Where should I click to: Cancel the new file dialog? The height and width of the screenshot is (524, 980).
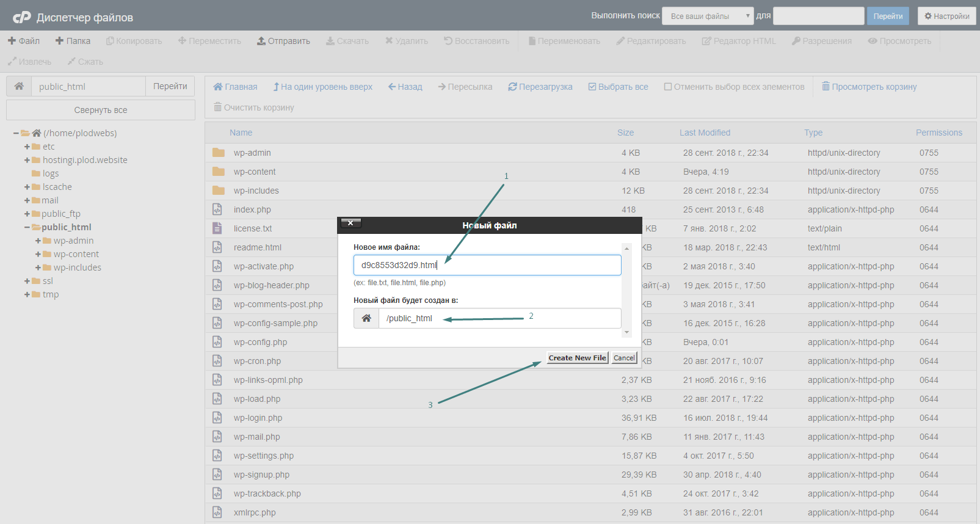(x=624, y=358)
